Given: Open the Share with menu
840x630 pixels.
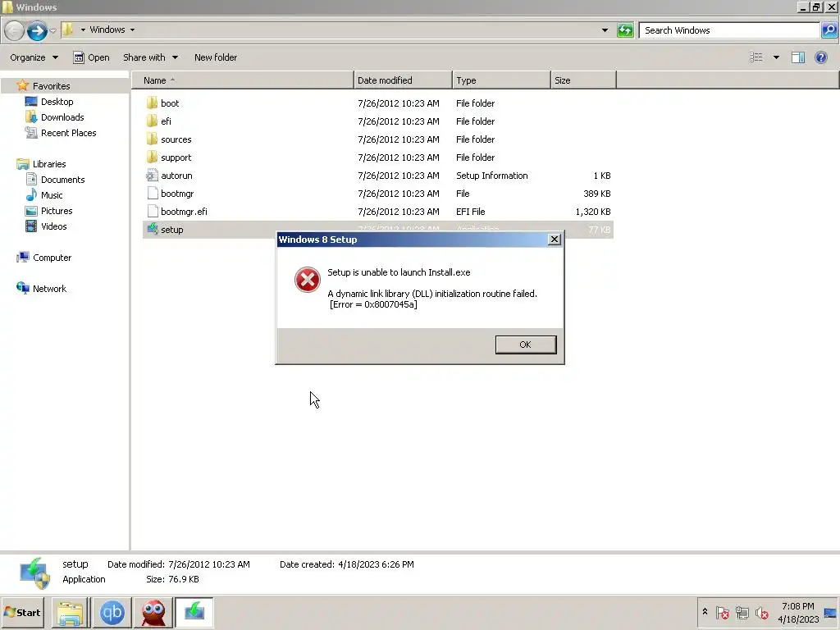Looking at the screenshot, I should (x=151, y=57).
